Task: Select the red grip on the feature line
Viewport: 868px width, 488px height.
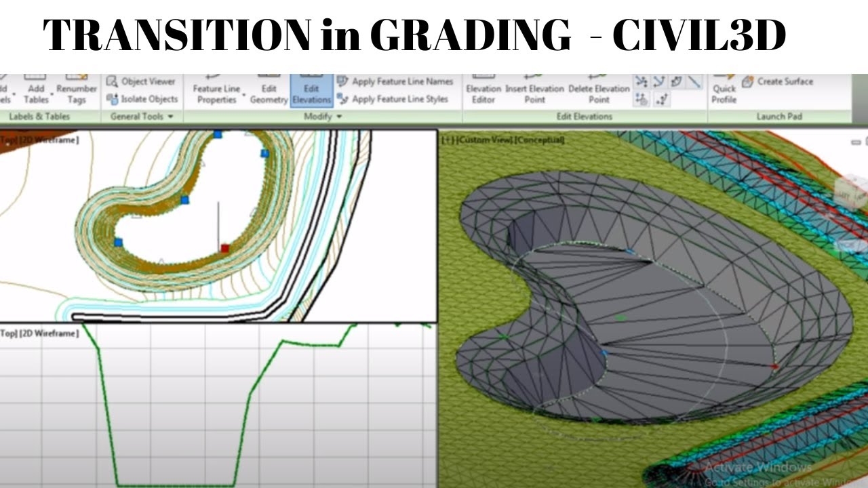Action: click(x=225, y=249)
